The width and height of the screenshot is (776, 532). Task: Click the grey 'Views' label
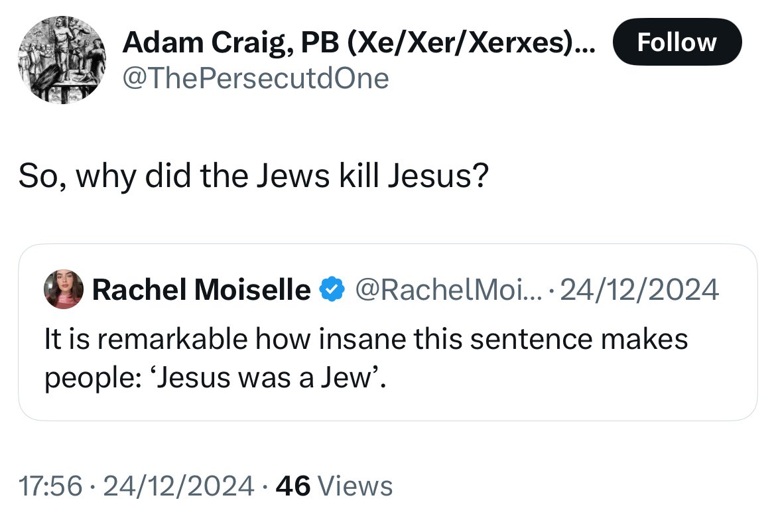356,486
